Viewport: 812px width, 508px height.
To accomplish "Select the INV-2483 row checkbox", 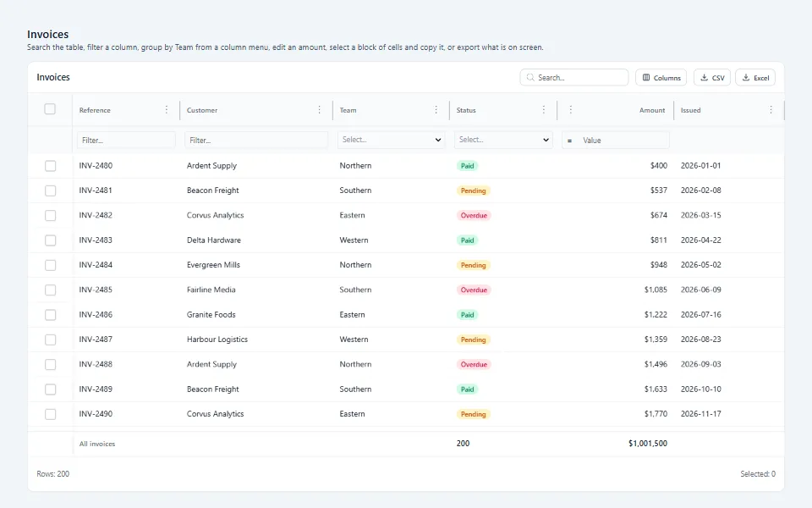I will [50, 240].
